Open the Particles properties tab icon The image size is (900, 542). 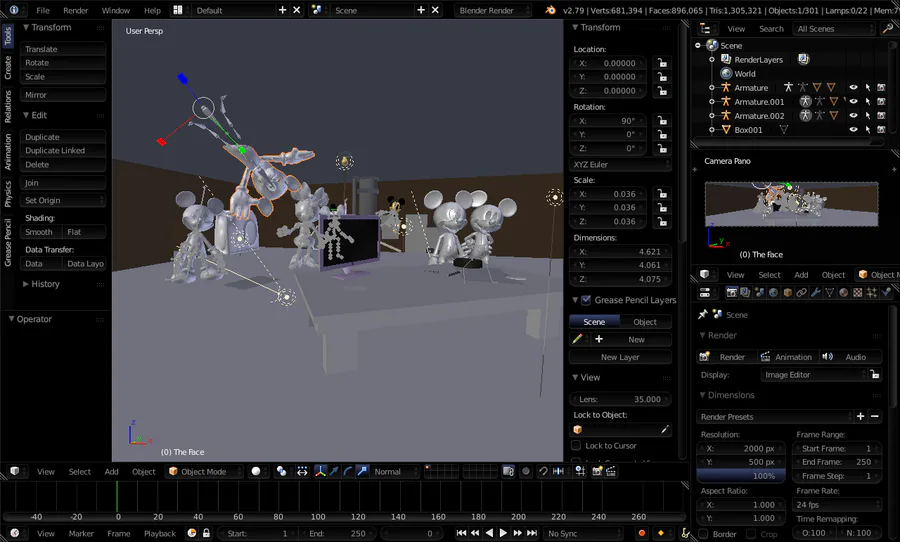click(x=871, y=293)
